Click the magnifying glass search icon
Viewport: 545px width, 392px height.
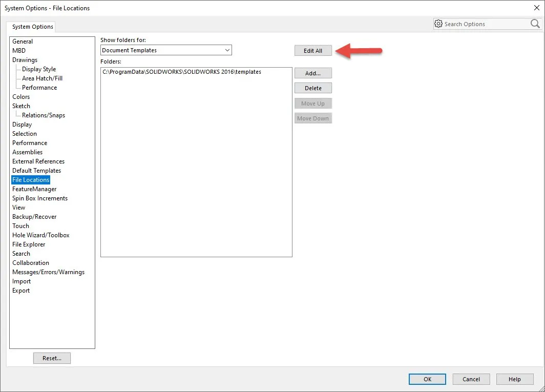coord(535,24)
